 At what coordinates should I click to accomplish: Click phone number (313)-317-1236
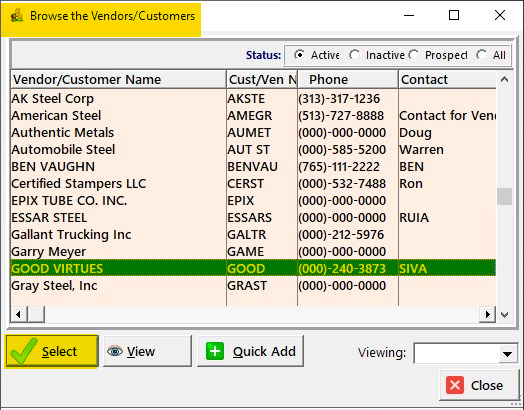coord(339,99)
